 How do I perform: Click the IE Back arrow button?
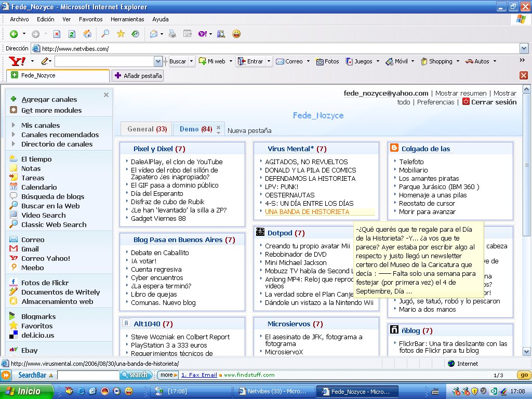14,34
